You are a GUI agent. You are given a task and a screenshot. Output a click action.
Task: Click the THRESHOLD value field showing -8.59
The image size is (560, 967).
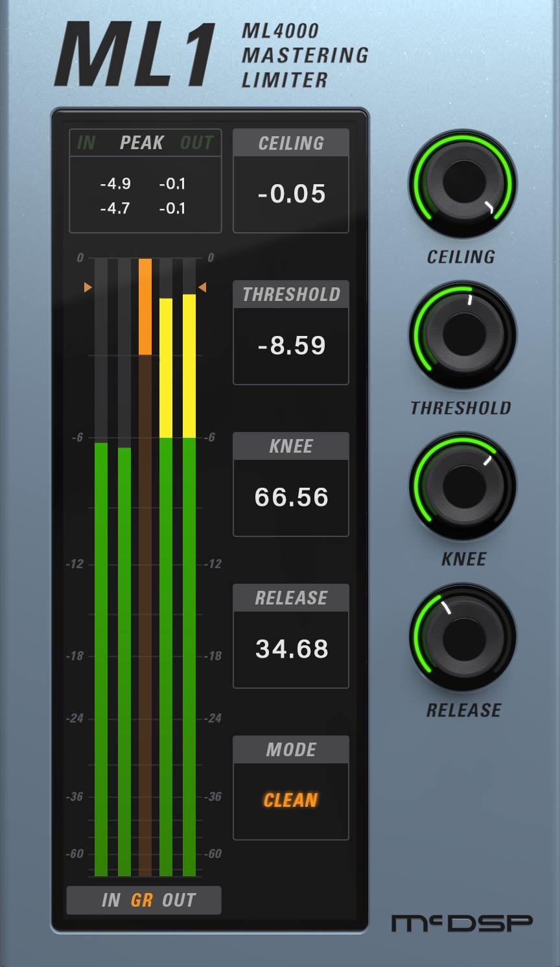click(290, 345)
